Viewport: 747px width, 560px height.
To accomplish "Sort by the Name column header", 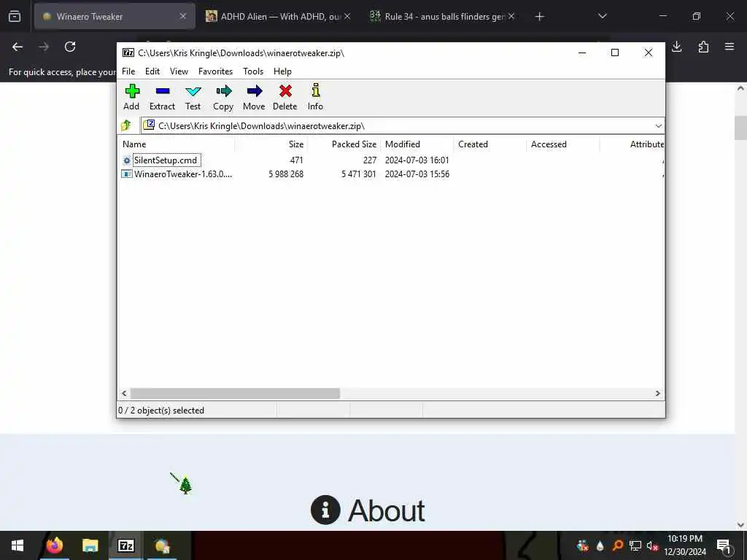I will click(x=177, y=144).
